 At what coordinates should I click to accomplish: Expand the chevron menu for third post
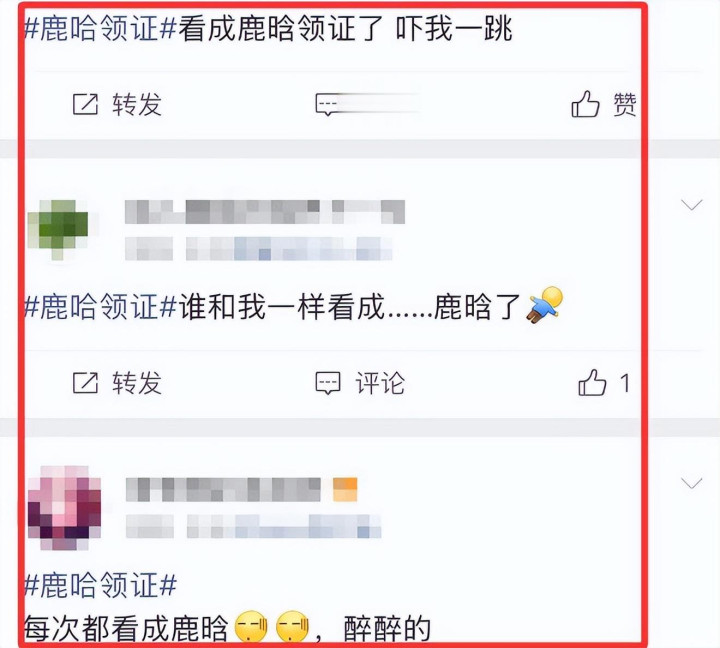[692, 483]
